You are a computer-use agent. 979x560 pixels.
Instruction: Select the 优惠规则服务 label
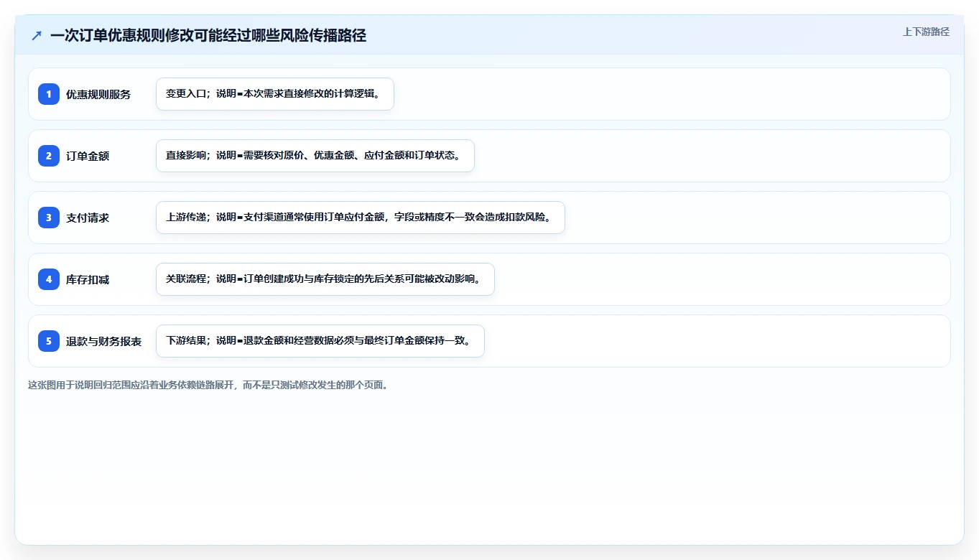[98, 94]
